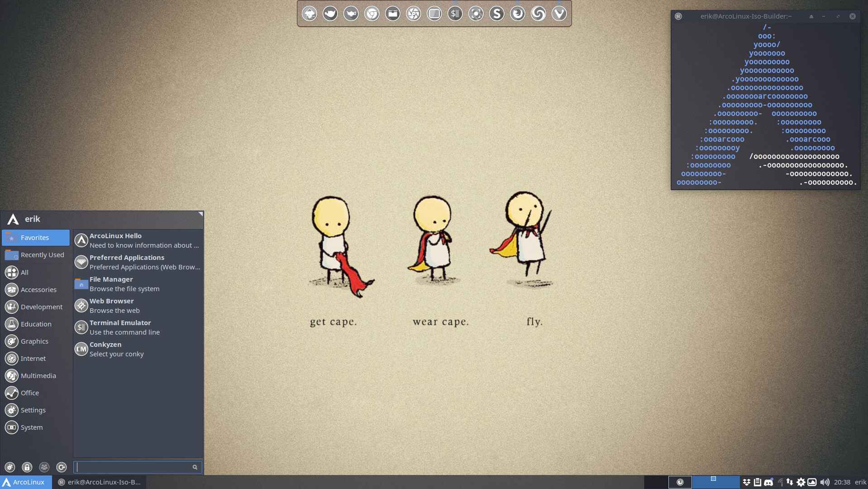Click the user name erik in menu header
868x489 pixels.
(x=33, y=219)
